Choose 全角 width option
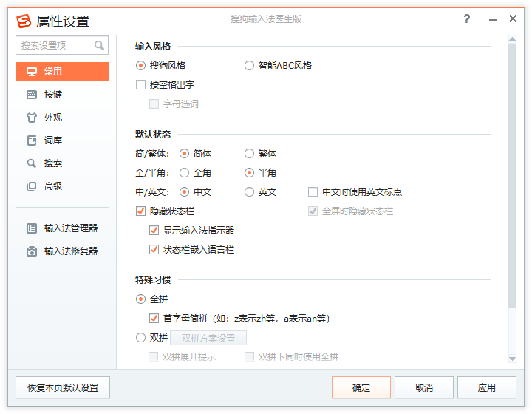The height and width of the screenshot is (414, 532). pyautogui.click(x=184, y=173)
